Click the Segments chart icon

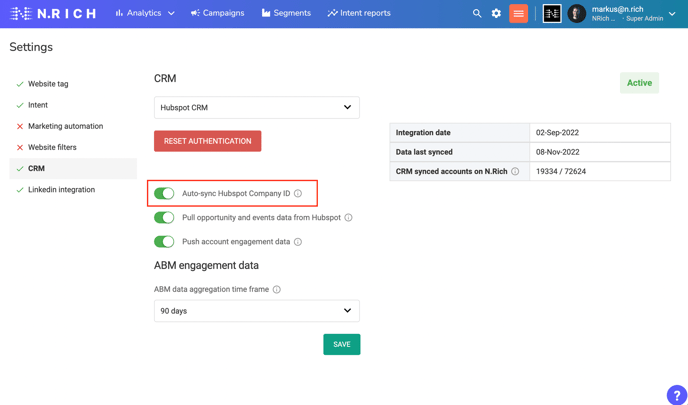[266, 13]
